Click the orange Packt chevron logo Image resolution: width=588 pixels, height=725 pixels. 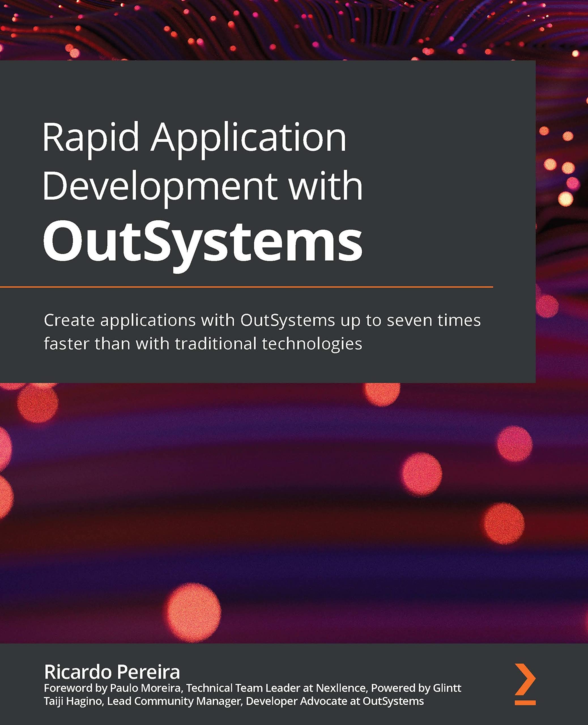tap(525, 679)
